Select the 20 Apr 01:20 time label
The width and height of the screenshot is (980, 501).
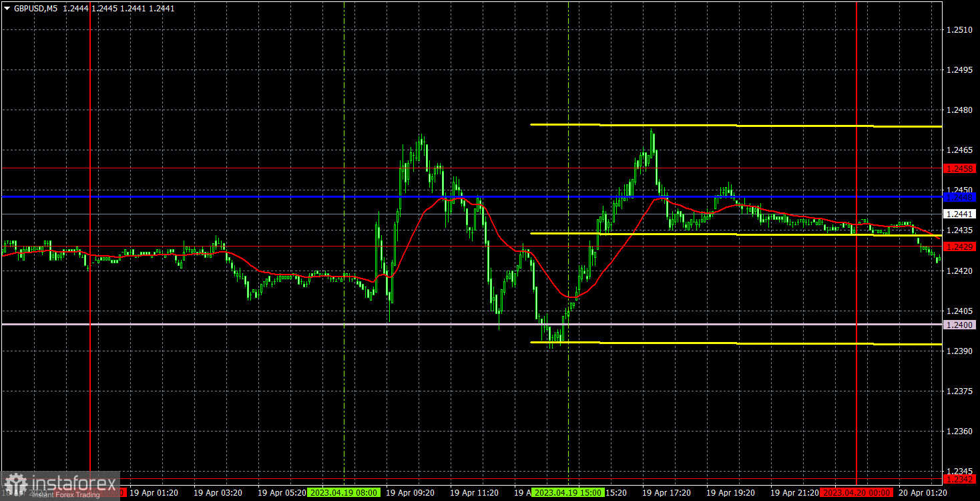point(923,493)
